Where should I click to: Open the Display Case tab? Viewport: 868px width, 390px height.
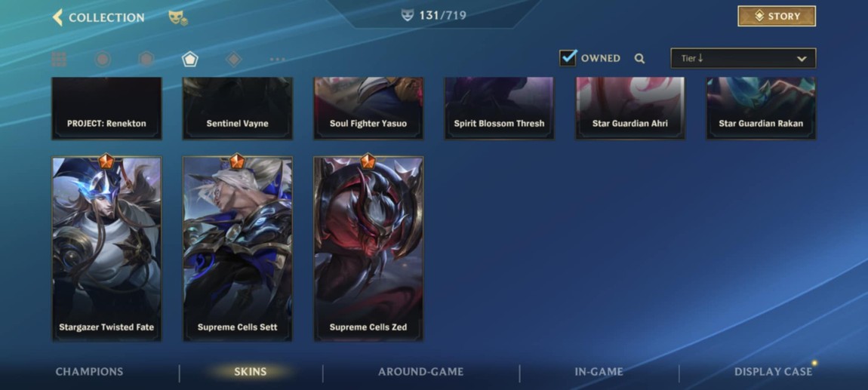coord(774,372)
